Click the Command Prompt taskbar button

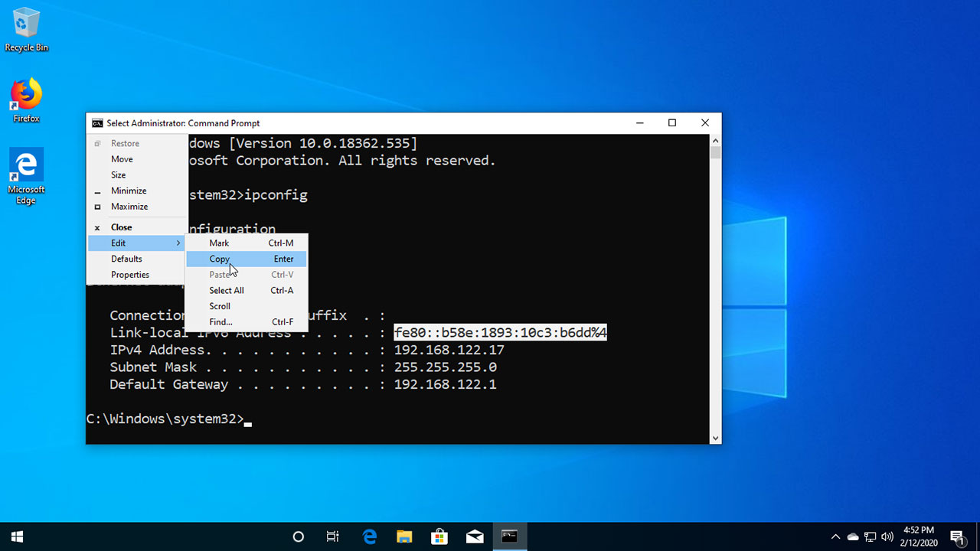pyautogui.click(x=510, y=536)
